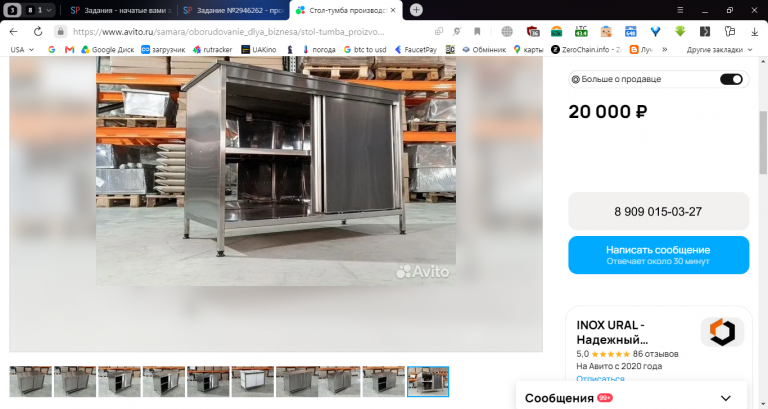The width and height of the screenshot is (768, 409).
Task: Open the dark square bracket extension icon
Action: (x=705, y=31)
